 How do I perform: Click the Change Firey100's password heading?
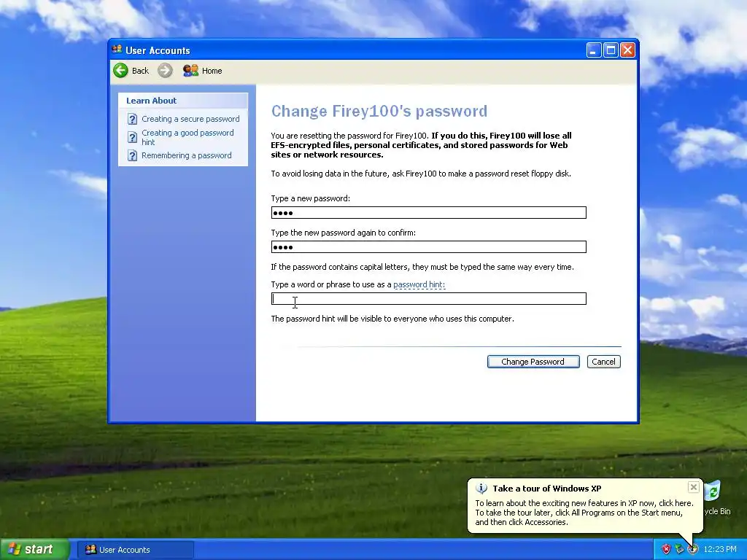click(379, 111)
